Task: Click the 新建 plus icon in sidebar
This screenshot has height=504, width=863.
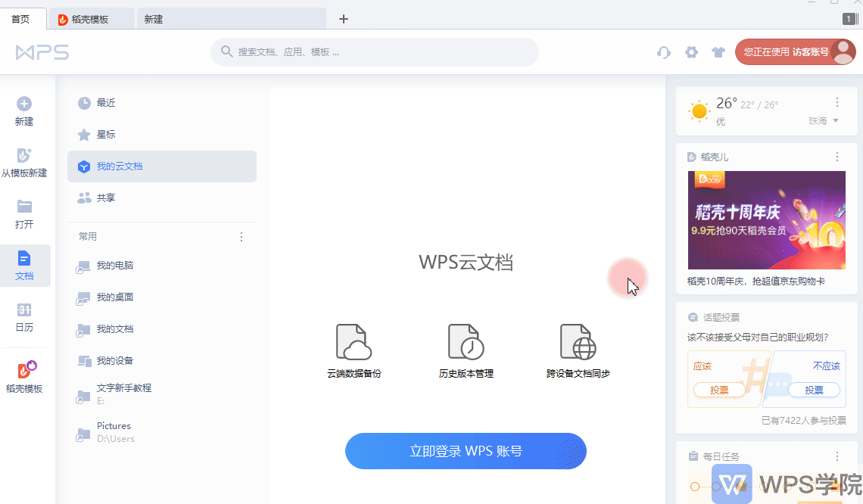Action: (24, 104)
